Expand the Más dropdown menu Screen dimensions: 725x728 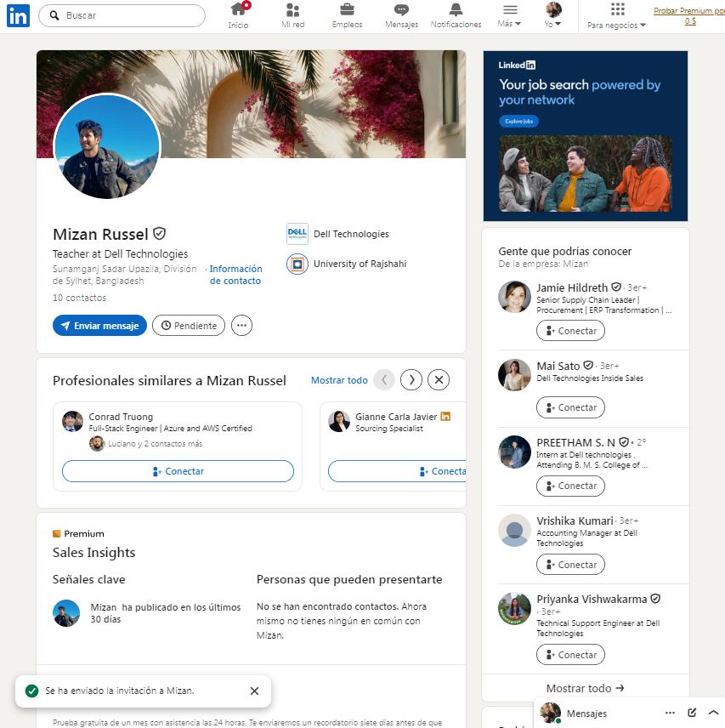[509, 15]
